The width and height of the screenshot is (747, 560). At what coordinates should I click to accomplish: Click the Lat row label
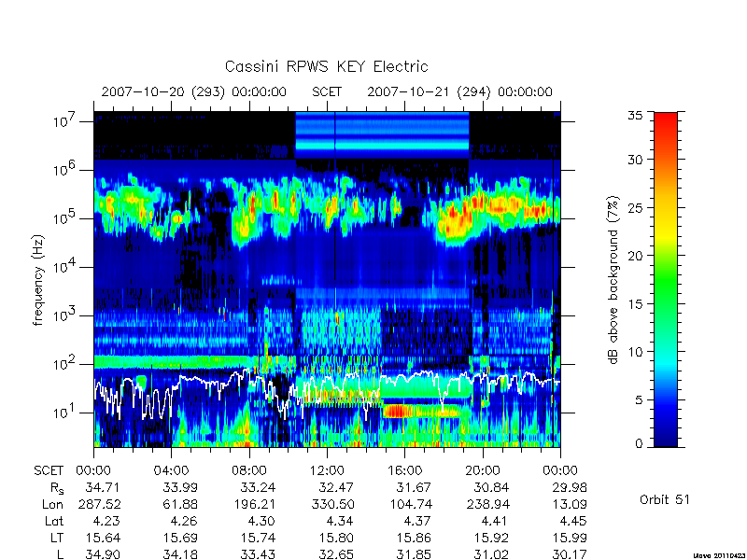click(54, 521)
